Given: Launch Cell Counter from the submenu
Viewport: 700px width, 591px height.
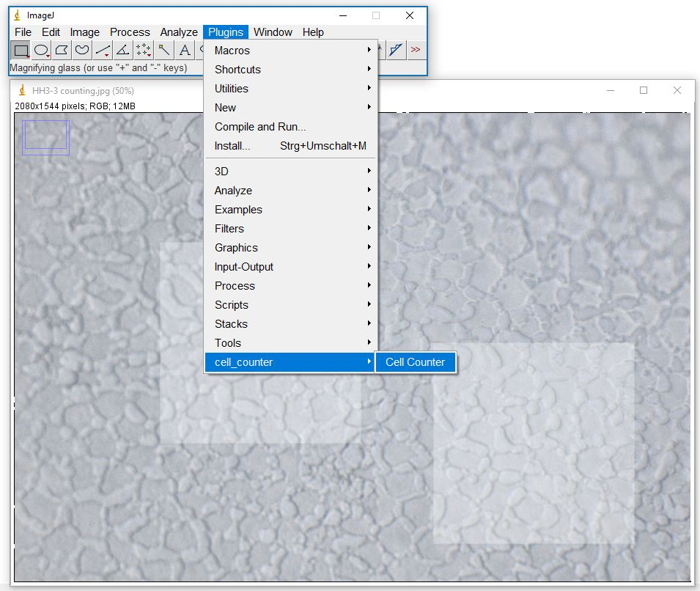Looking at the screenshot, I should pyautogui.click(x=415, y=362).
